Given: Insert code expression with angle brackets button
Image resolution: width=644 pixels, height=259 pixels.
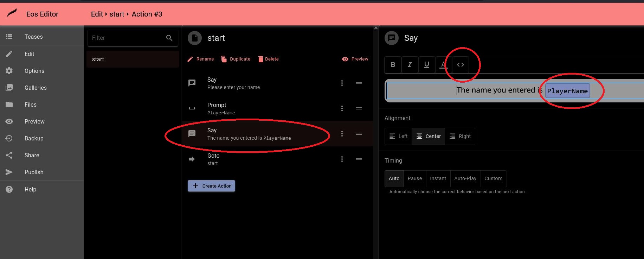Looking at the screenshot, I should [461, 64].
